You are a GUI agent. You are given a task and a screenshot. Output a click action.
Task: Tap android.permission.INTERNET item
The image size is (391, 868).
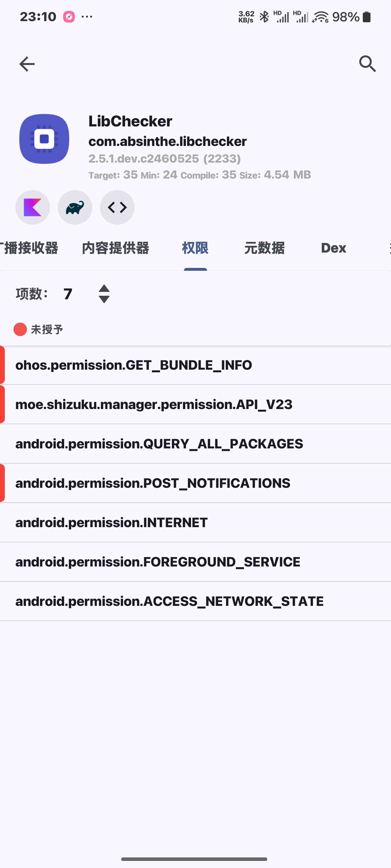pos(196,523)
